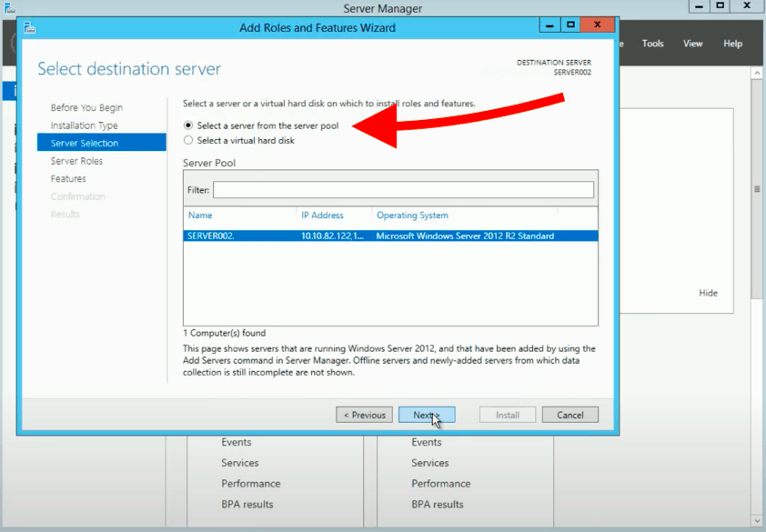
Task: Open Performance in right Server Manager tile
Action: (x=440, y=484)
